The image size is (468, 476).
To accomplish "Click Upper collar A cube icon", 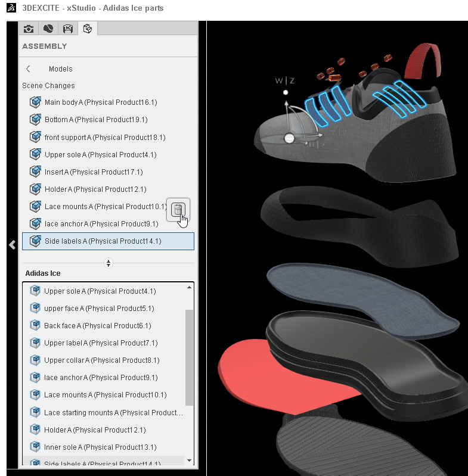I will pyautogui.click(x=35, y=360).
